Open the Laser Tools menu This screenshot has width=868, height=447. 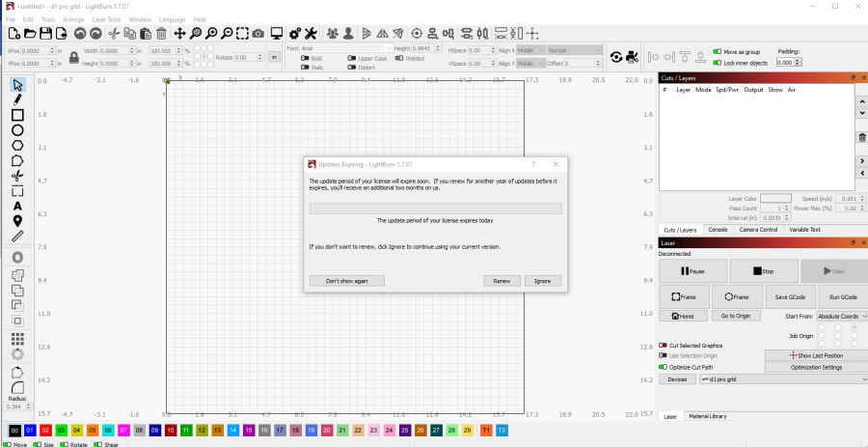106,19
